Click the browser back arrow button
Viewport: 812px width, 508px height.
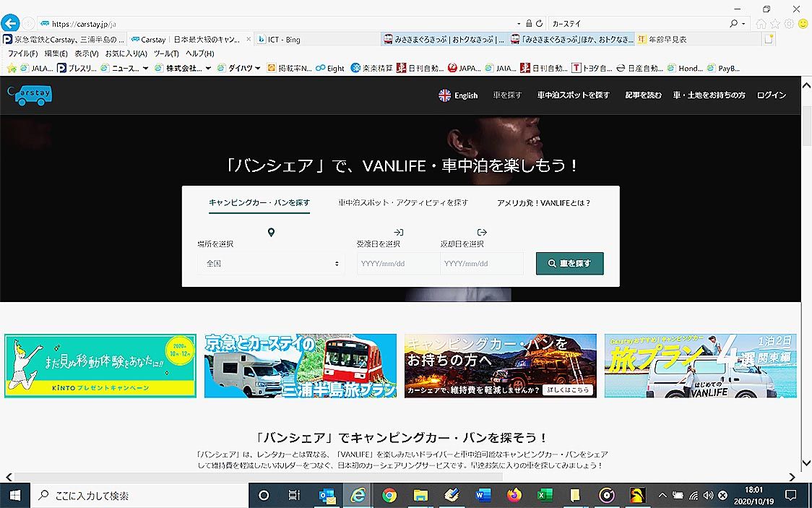[x=9, y=23]
